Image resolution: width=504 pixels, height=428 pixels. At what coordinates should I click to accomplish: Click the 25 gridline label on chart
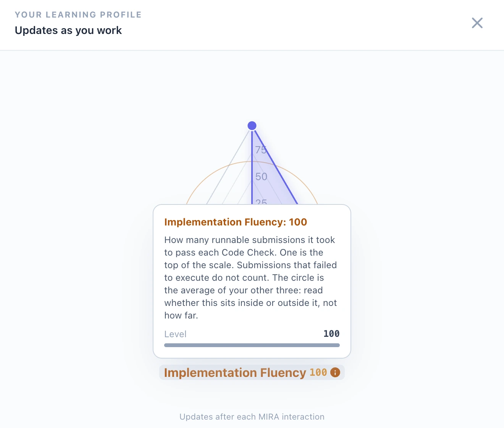(261, 201)
